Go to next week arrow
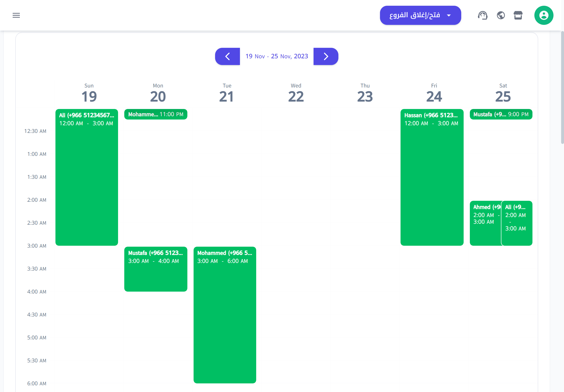The image size is (564, 392). (x=326, y=56)
